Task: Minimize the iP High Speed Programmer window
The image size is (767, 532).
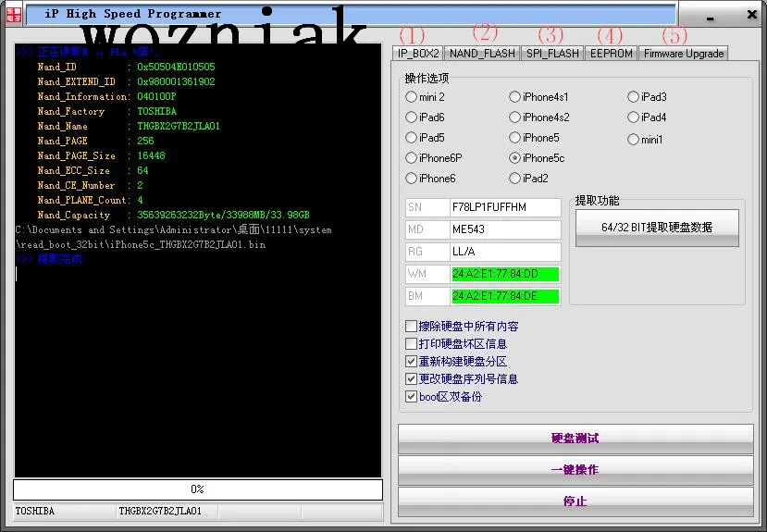Action: [x=711, y=19]
